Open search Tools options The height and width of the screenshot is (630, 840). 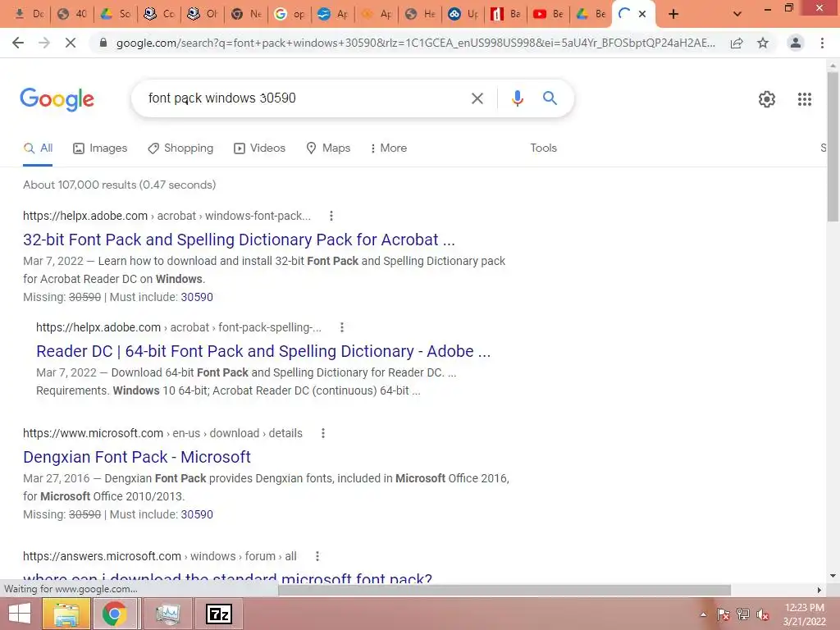tap(543, 148)
